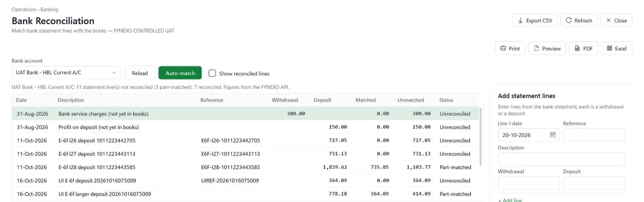Image resolution: width=644 pixels, height=202 pixels.
Task: Select the E-6f I27 deposit row
Action: (245, 154)
